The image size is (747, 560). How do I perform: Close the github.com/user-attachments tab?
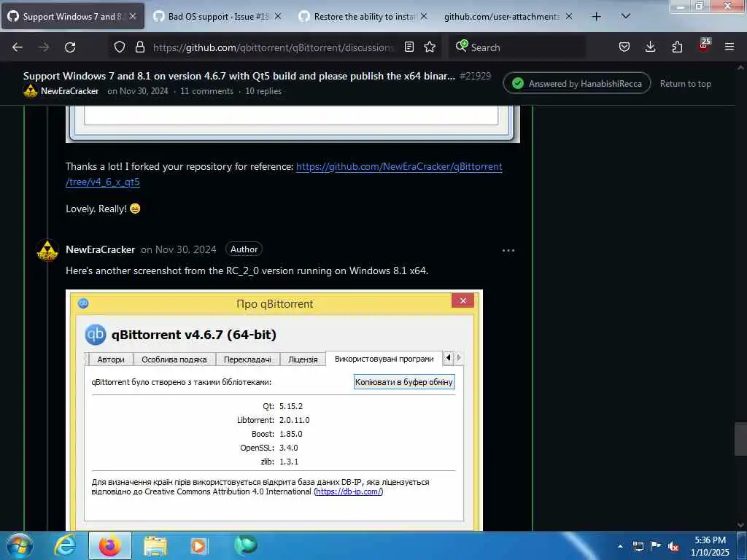click(569, 17)
